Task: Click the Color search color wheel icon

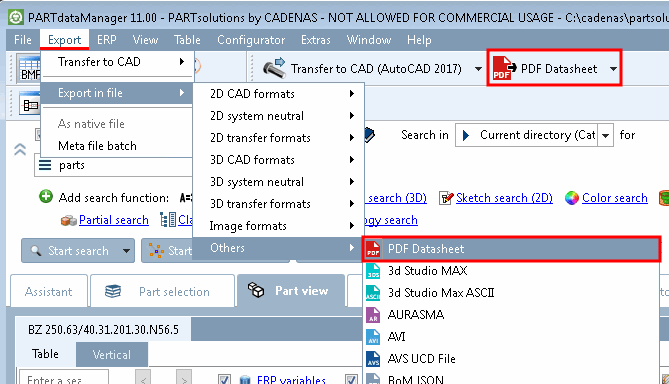Action: (572, 198)
